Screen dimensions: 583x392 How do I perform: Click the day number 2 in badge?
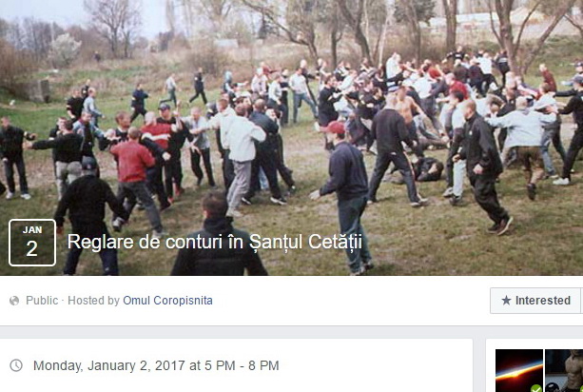(32, 249)
